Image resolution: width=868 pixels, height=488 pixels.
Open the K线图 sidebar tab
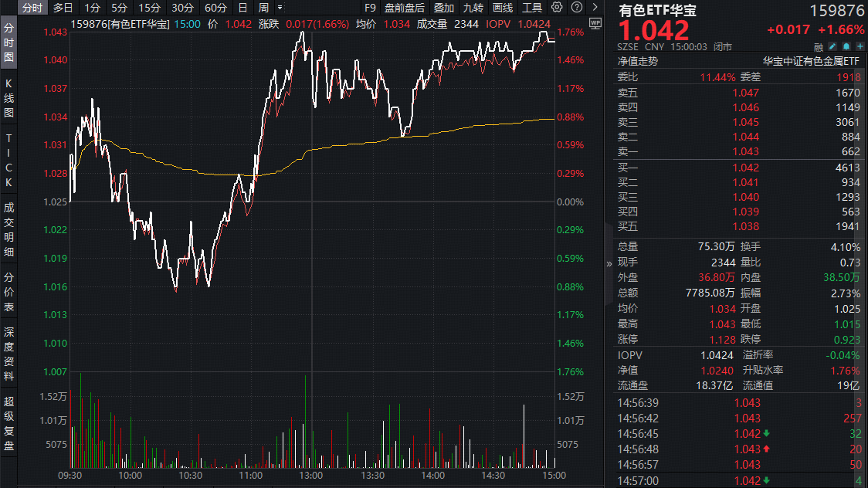click(9, 97)
